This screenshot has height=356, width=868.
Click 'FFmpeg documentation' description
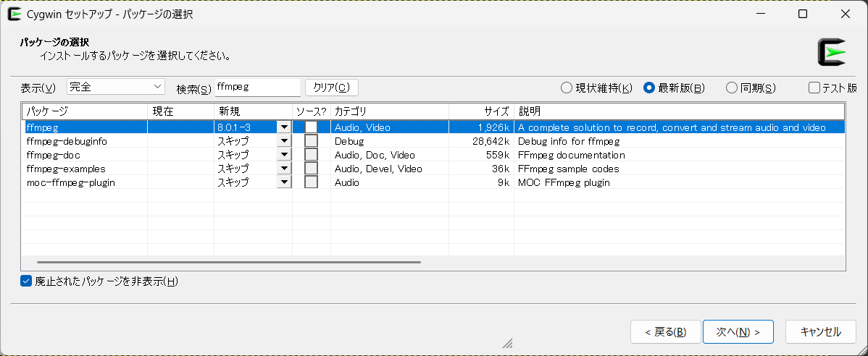point(571,155)
